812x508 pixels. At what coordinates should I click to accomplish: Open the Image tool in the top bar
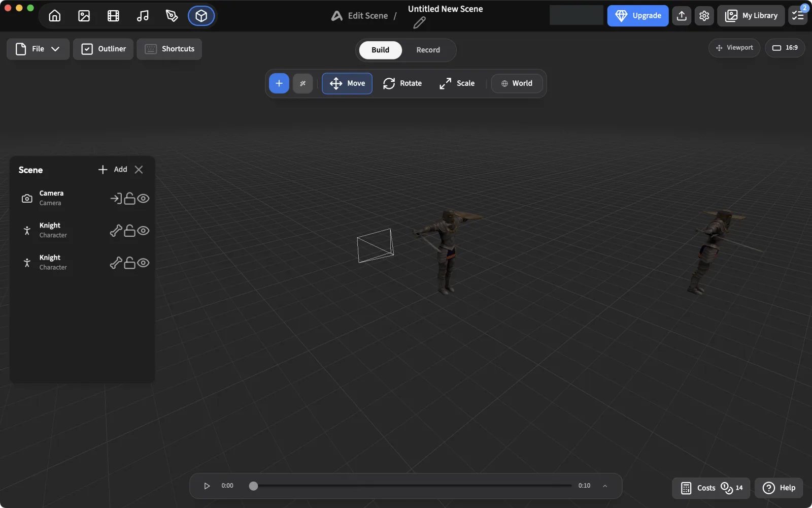(84, 16)
